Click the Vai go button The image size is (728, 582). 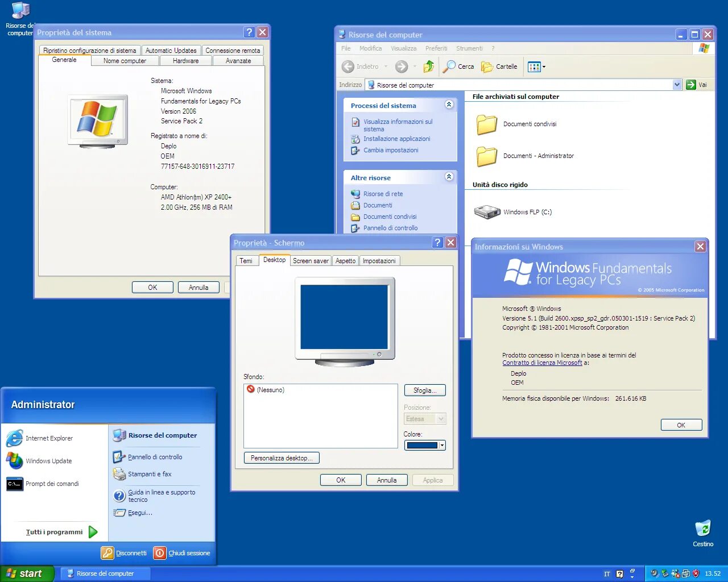tap(697, 85)
